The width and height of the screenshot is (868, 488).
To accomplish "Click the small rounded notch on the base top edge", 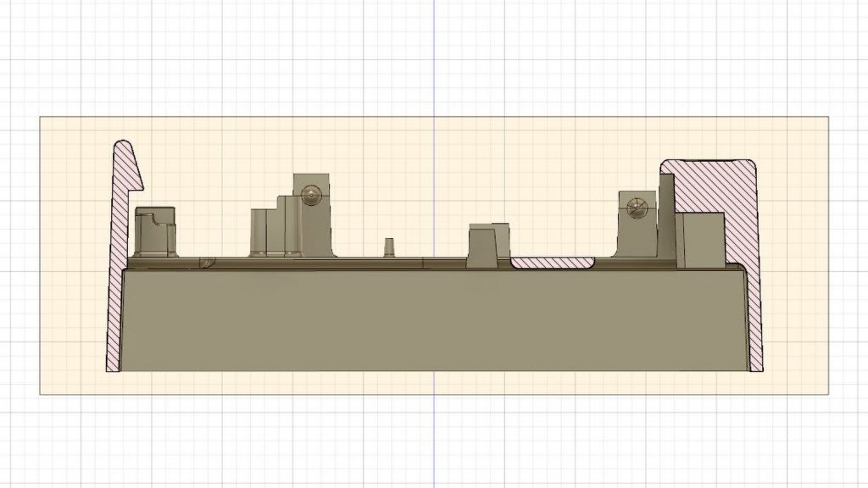I will 209,261.
